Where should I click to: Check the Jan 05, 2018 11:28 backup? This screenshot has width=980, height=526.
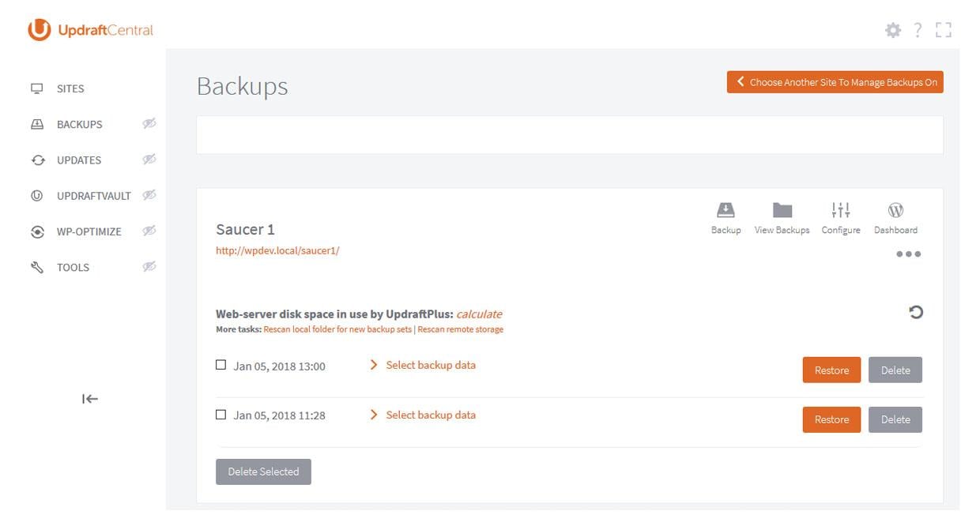point(220,415)
